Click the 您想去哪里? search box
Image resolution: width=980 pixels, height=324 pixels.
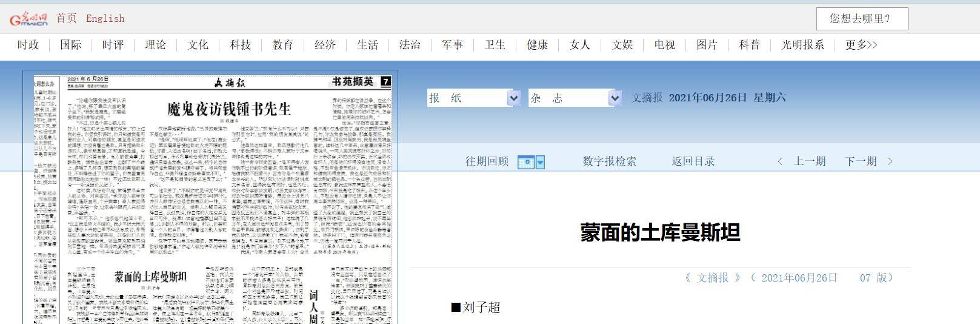861,19
